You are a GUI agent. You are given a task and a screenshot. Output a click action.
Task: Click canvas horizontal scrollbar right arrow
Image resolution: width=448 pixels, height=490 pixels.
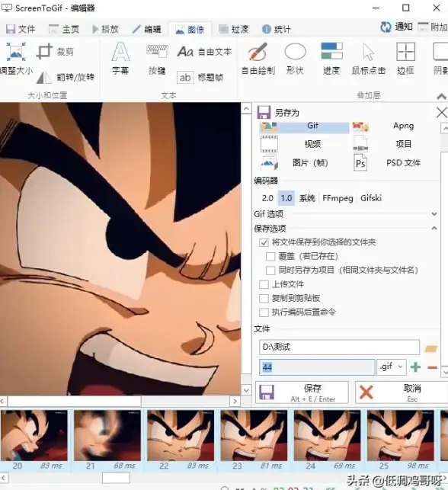point(235,401)
